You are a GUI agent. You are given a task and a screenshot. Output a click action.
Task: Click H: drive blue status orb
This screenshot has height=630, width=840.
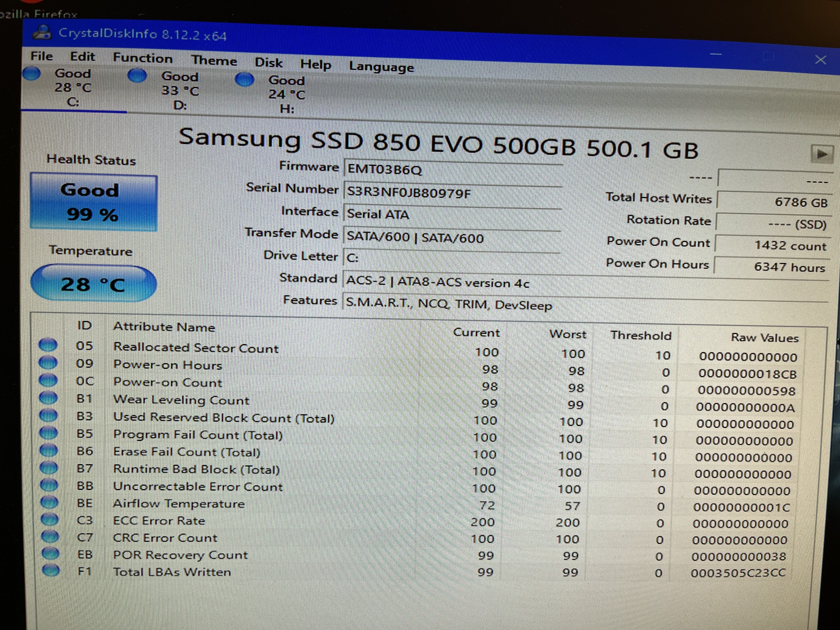pos(245,80)
